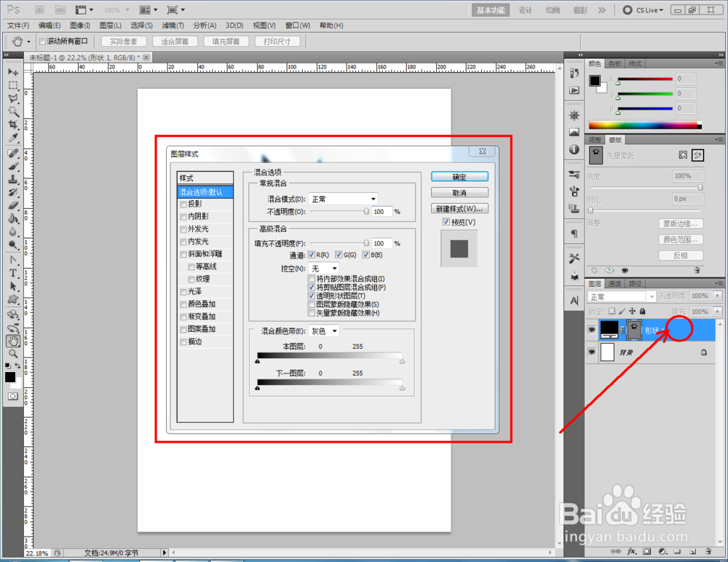
Task: Enable the Color Overlay (颜色叠加) checkbox
Action: pyautogui.click(x=183, y=305)
